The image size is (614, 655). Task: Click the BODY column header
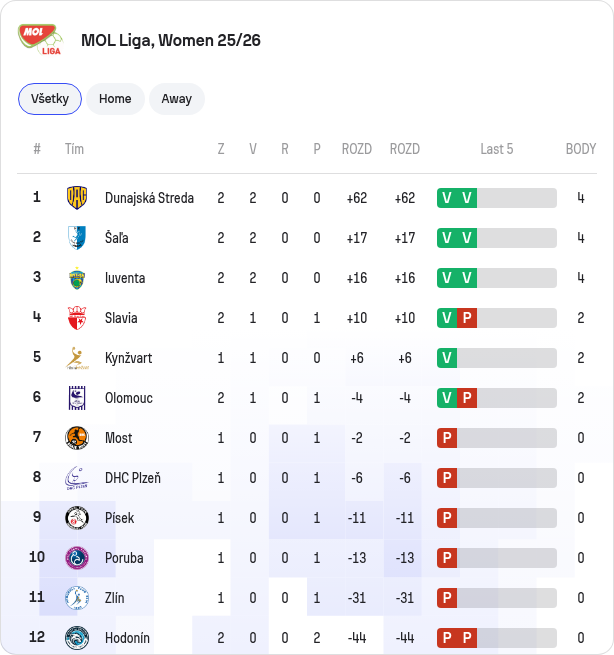coord(581,149)
